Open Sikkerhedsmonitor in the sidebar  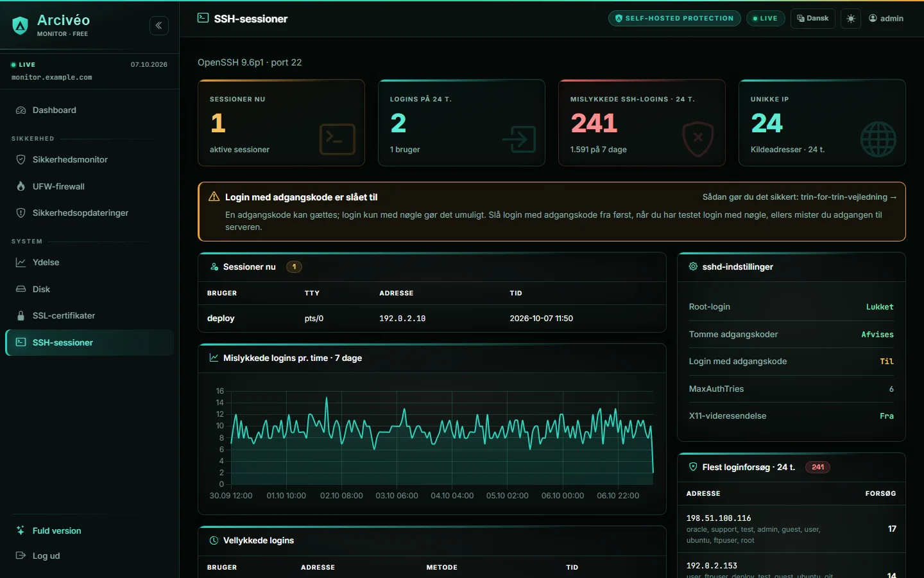(x=90, y=160)
